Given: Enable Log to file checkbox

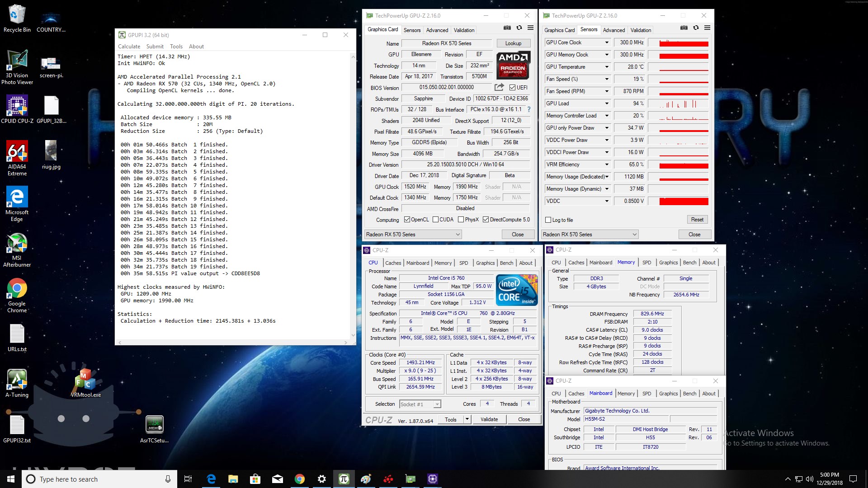Looking at the screenshot, I should tap(548, 220).
